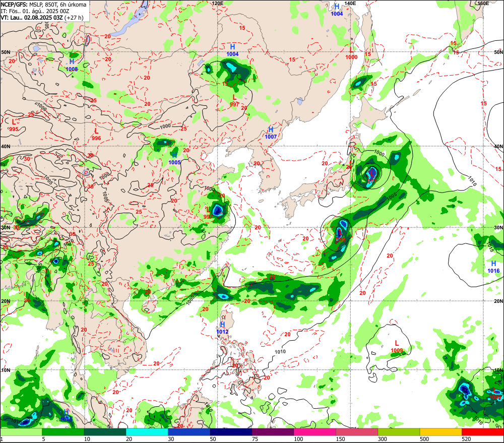Click the H 1012 marker over the Philippines
The width and height of the screenshot is (504, 443).
[x=222, y=328]
